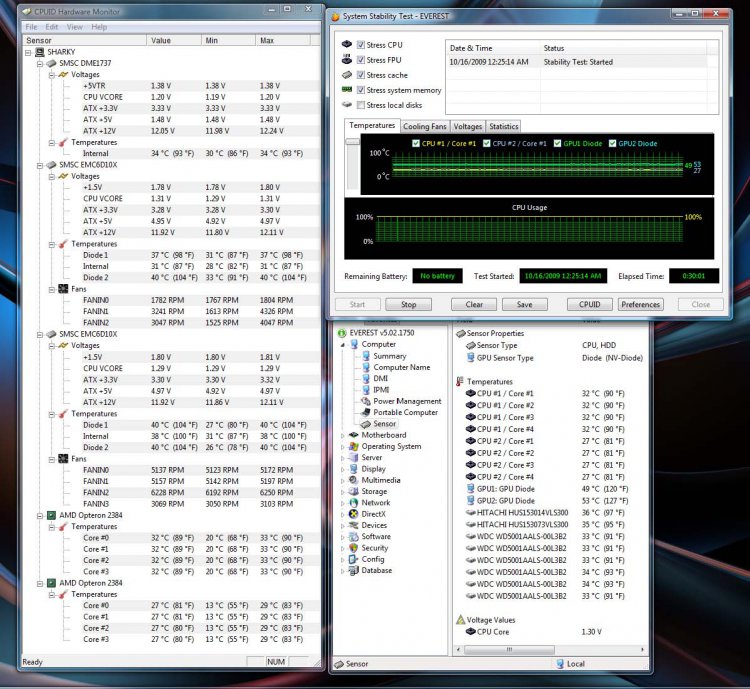Viewport: 750px width, 689px height.
Task: Collapse the SMSC DME1737 node
Action: tap(40, 64)
